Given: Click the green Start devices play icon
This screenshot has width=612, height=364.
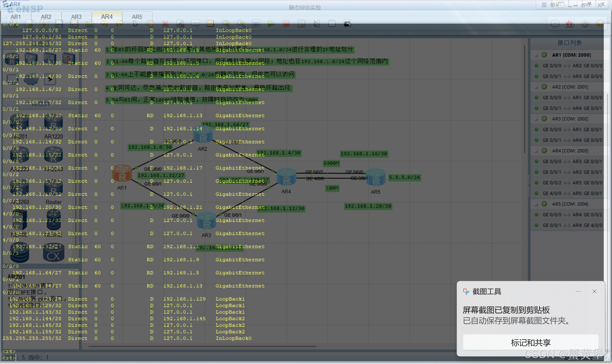Looking at the screenshot, I should point(271,24).
